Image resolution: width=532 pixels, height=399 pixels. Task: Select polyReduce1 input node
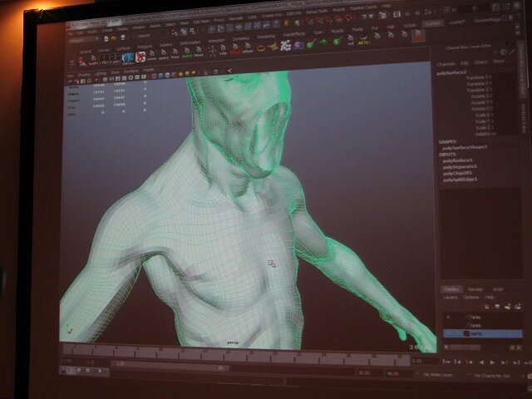click(x=457, y=160)
